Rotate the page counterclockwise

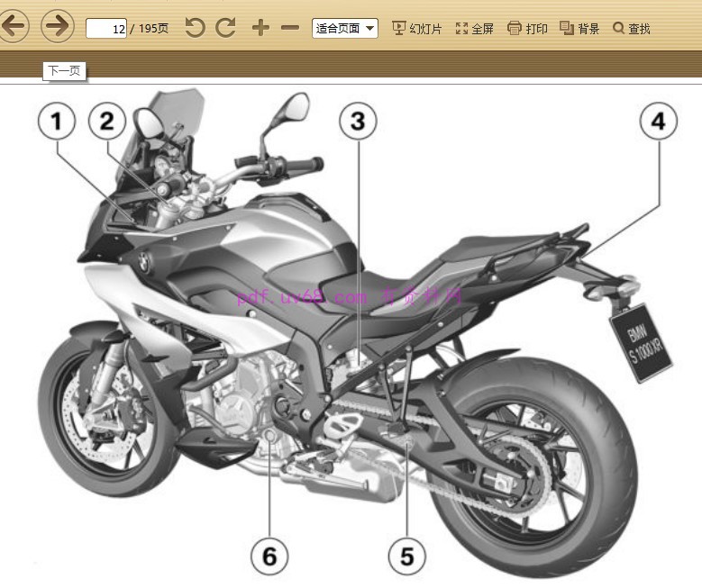click(196, 28)
